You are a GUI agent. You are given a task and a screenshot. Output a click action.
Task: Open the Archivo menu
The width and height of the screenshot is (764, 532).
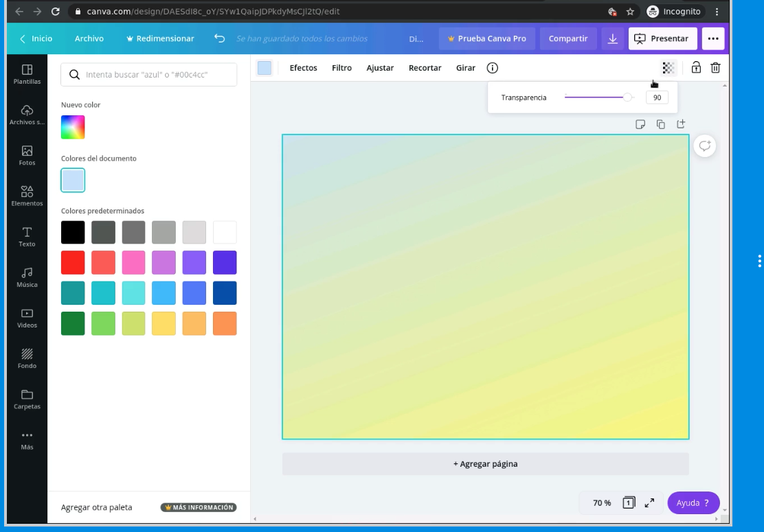click(89, 38)
